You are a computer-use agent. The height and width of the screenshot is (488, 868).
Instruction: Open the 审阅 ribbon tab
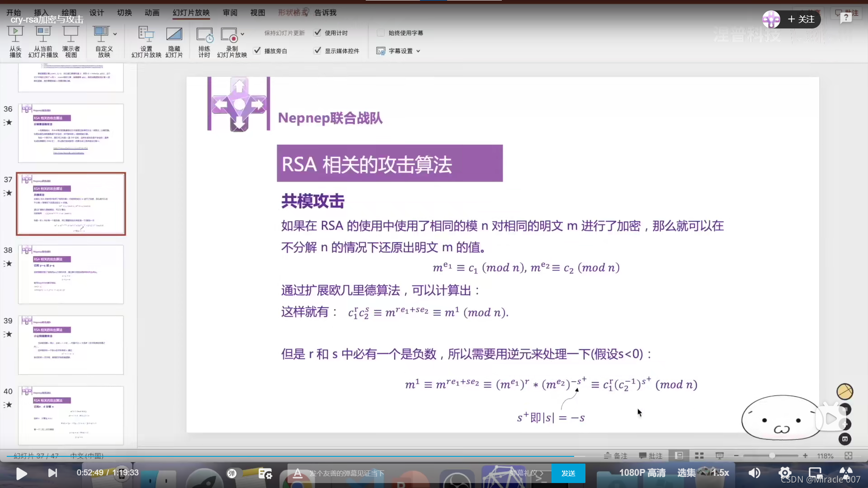[x=230, y=13]
